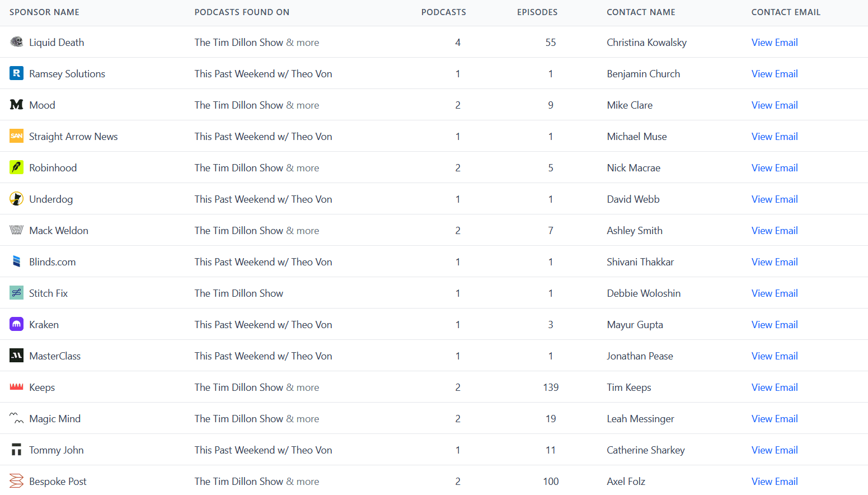Click the Liquid Death sponsor logo
This screenshot has width=868, height=495.
click(16, 41)
